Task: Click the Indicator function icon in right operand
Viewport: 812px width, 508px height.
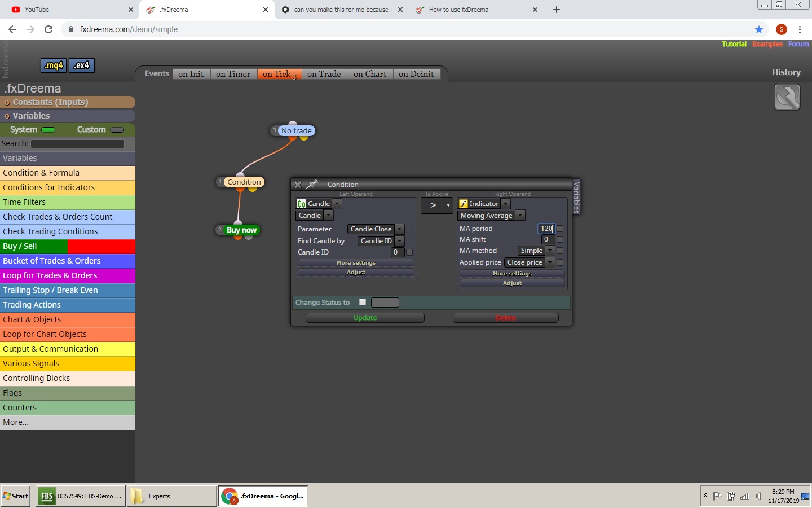Action: click(464, 204)
